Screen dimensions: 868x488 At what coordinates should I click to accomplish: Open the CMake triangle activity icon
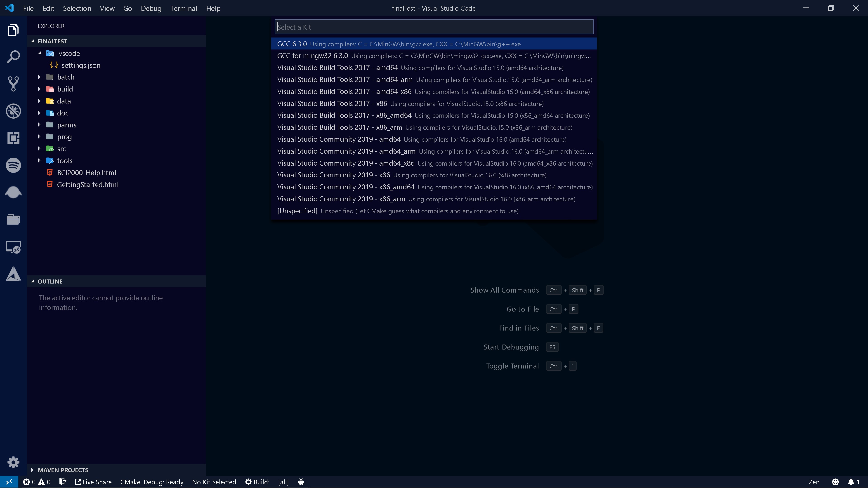[14, 274]
